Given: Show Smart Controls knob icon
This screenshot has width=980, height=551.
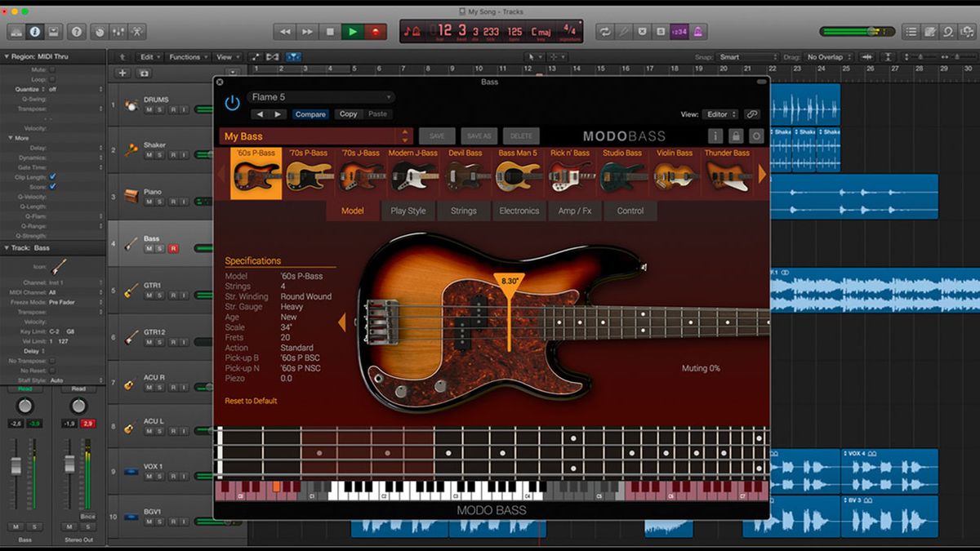Looking at the screenshot, I should [100, 32].
